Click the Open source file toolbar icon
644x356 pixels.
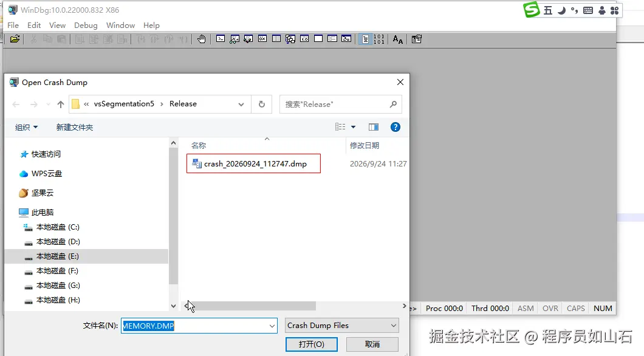point(15,39)
